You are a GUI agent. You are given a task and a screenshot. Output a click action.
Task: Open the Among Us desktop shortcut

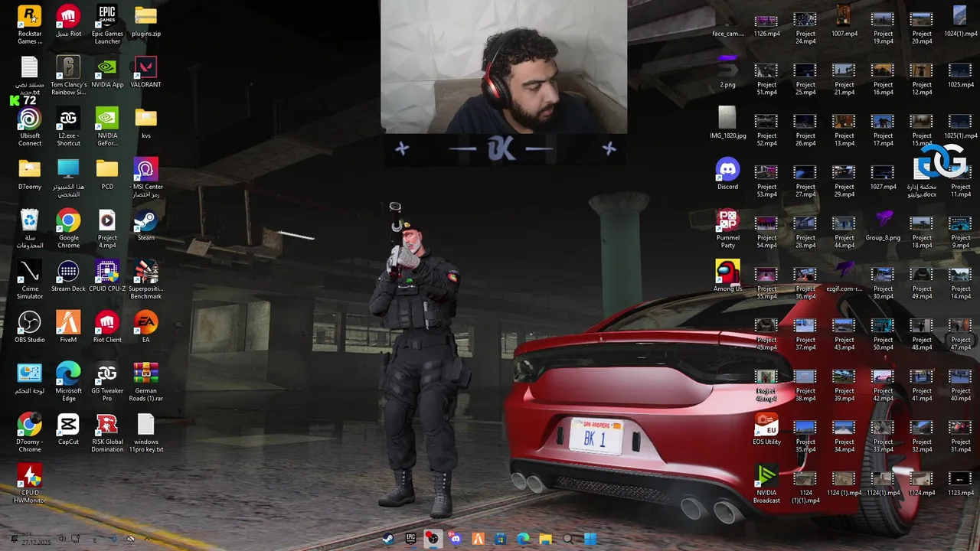pos(727,275)
